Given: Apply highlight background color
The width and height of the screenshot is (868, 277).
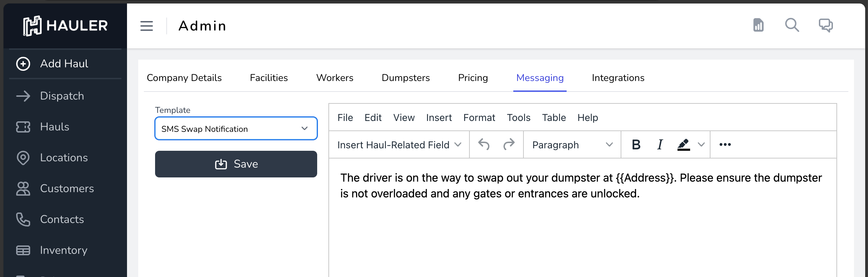Looking at the screenshot, I should [x=683, y=144].
